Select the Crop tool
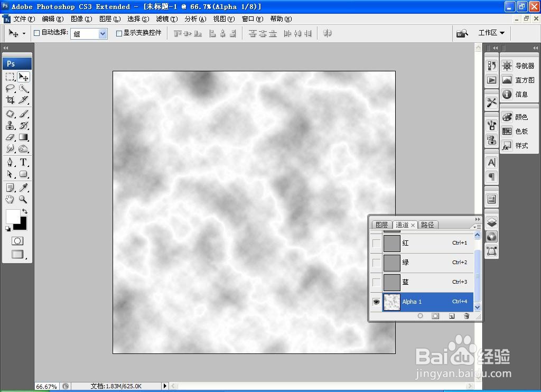Screen dimensions: 541x392 pos(11,100)
